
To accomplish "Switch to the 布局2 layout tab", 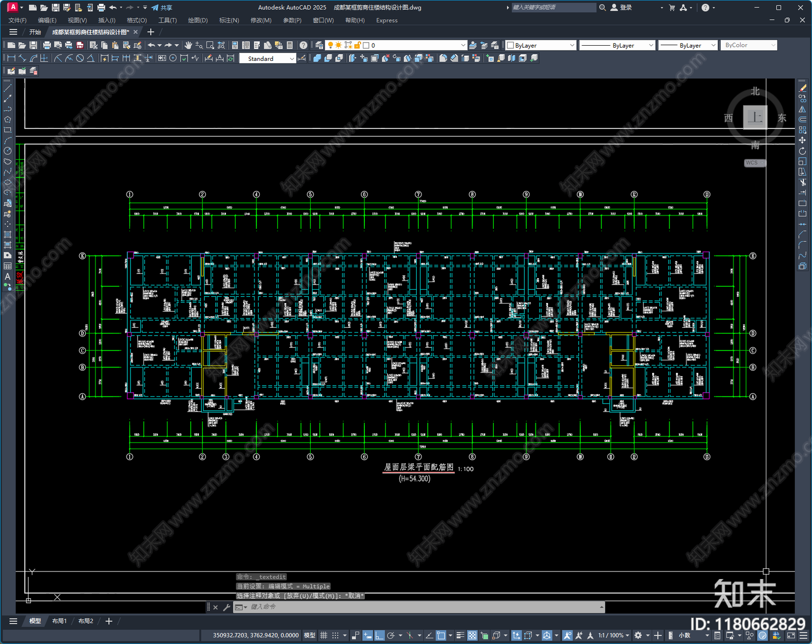I will [86, 621].
